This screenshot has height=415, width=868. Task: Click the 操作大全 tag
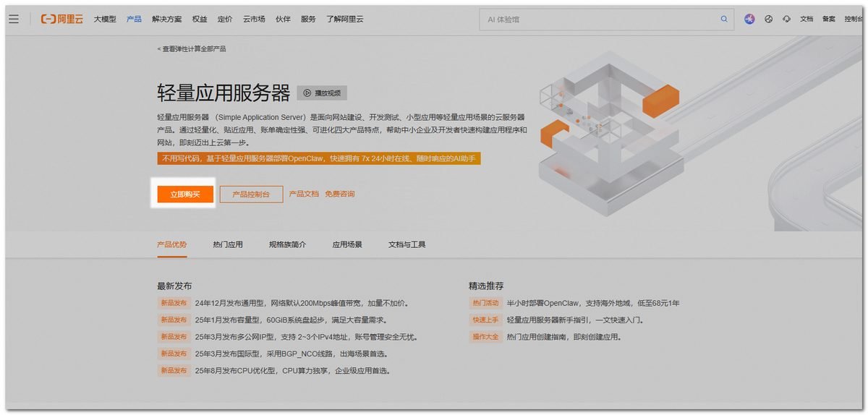pos(485,337)
